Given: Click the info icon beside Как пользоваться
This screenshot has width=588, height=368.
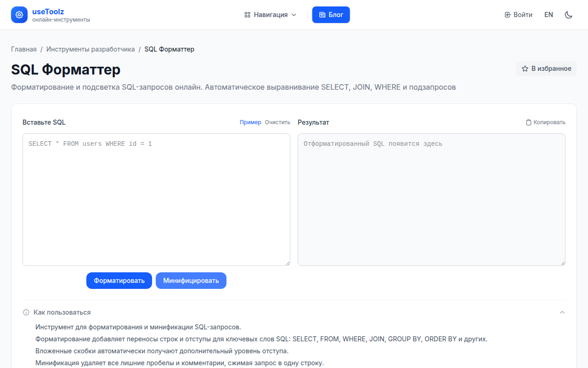Looking at the screenshot, I should [26, 312].
